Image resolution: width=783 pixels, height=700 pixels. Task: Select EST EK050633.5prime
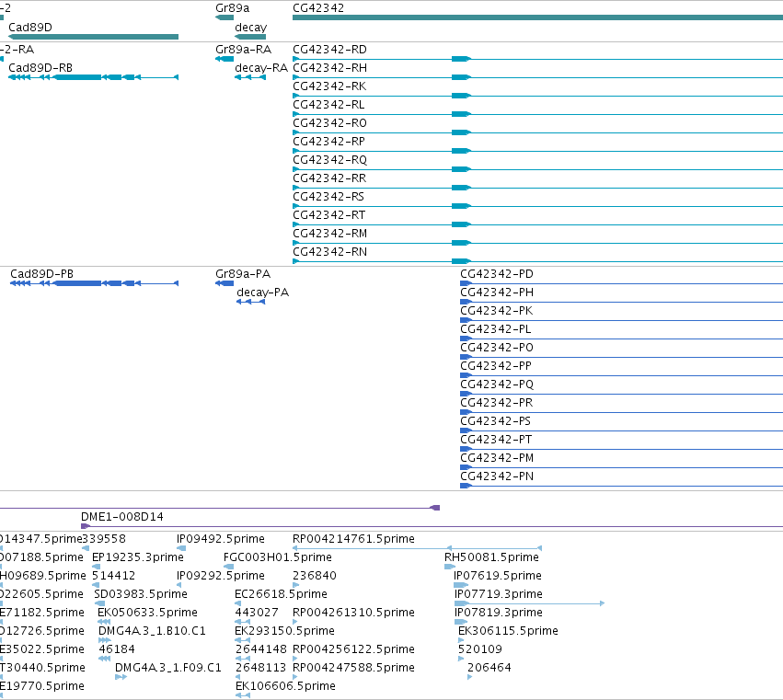[148, 613]
